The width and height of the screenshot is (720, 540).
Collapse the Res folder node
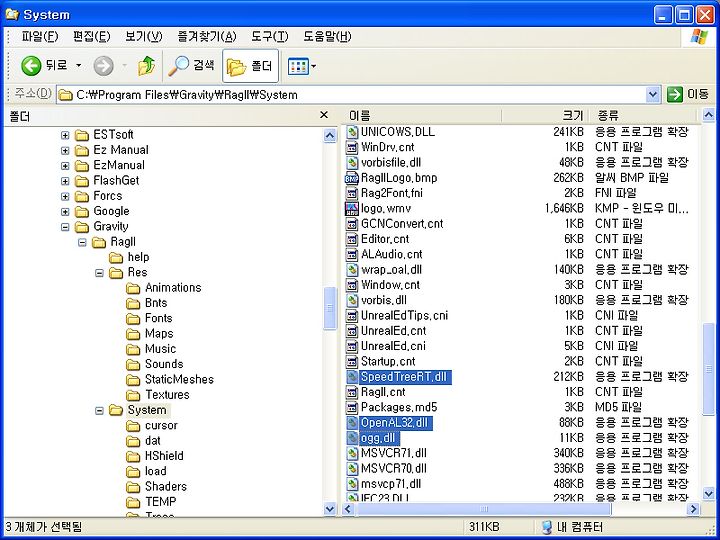click(99, 273)
